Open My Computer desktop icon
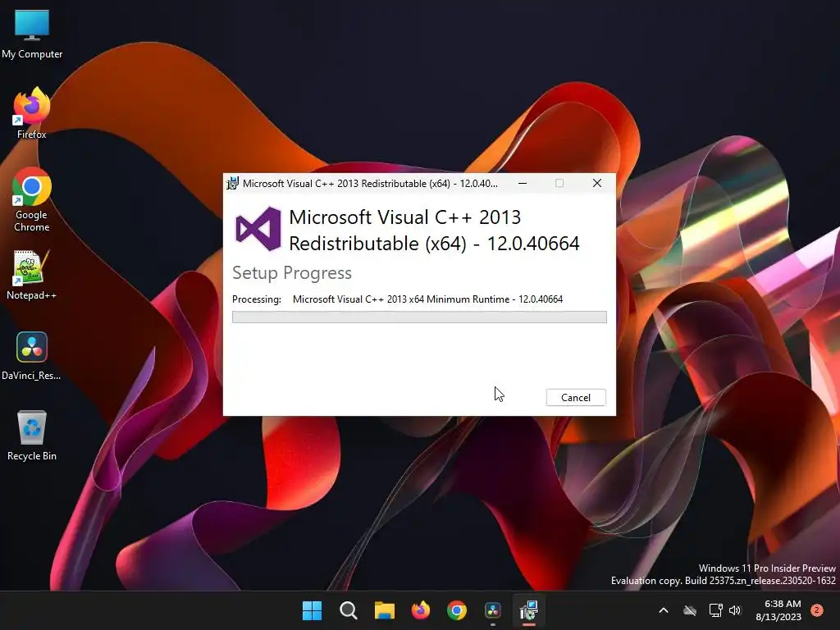This screenshot has height=630, width=840. [x=32, y=34]
